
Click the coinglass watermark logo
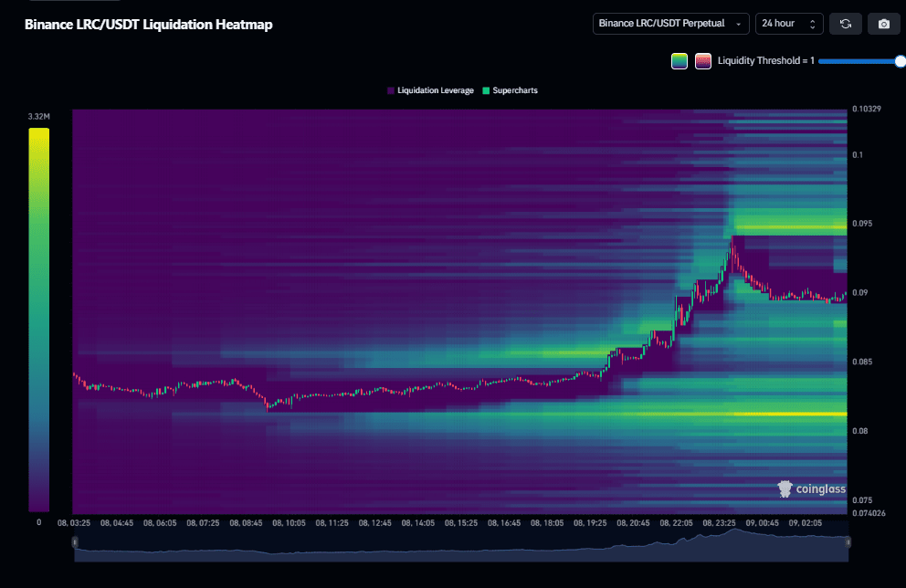[811, 489]
